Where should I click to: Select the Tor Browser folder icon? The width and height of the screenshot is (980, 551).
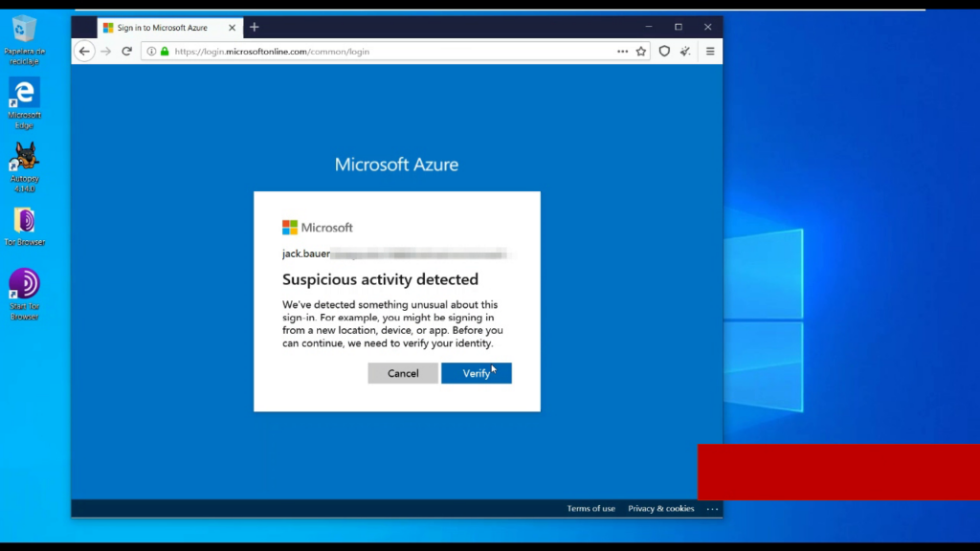click(x=24, y=226)
